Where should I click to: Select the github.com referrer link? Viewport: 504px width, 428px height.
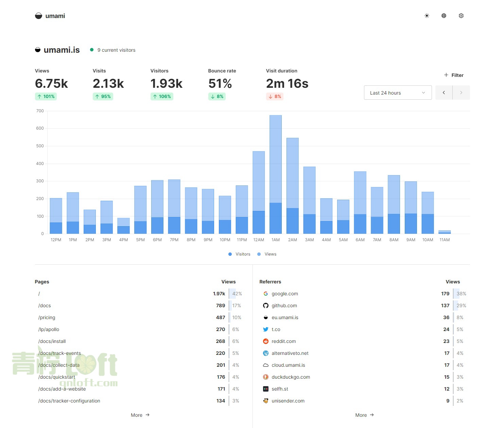pos(284,306)
